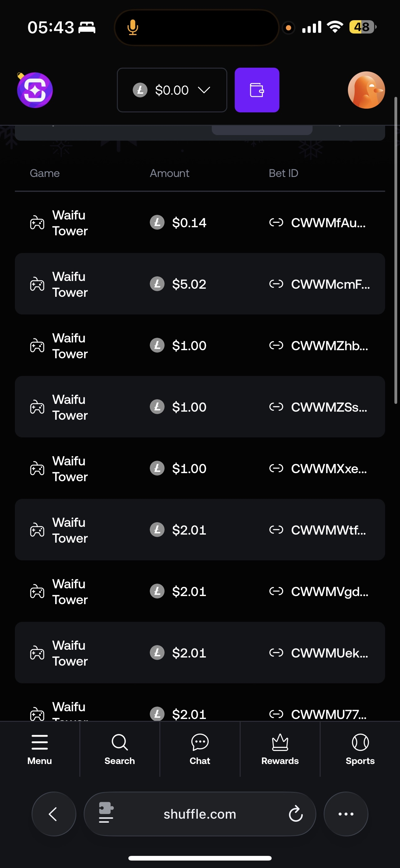This screenshot has height=868, width=400.
Task: Open the Search tab
Action: [x=119, y=749]
